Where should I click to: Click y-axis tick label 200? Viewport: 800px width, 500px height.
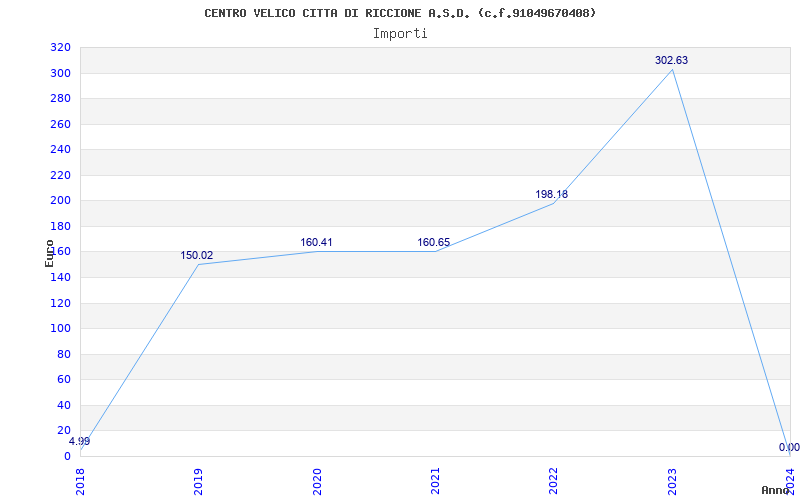pos(61,201)
